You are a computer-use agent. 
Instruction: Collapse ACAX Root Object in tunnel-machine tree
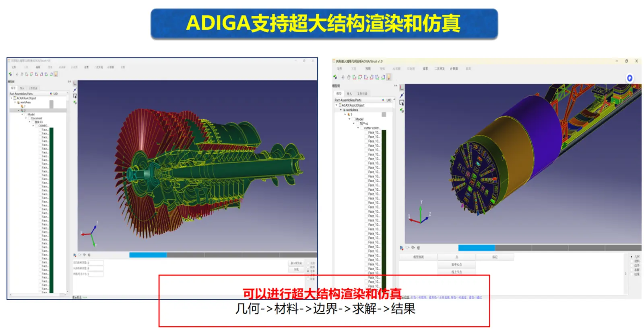[x=336, y=105]
